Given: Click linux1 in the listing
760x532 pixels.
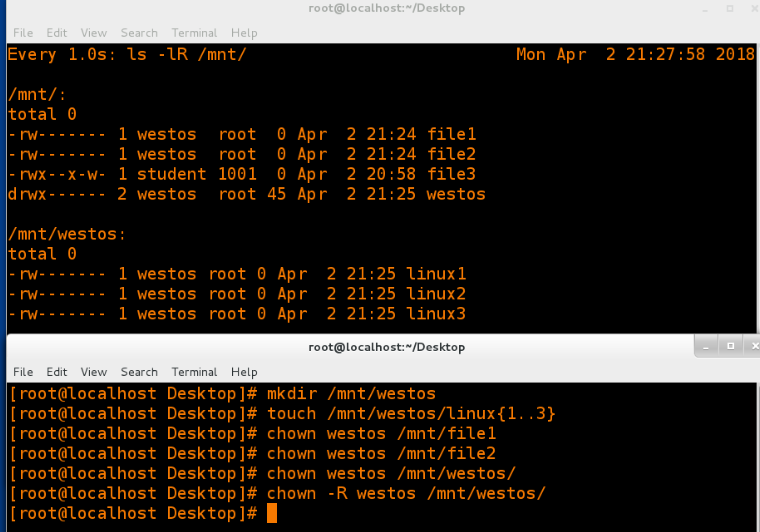Looking at the screenshot, I should (x=436, y=274).
